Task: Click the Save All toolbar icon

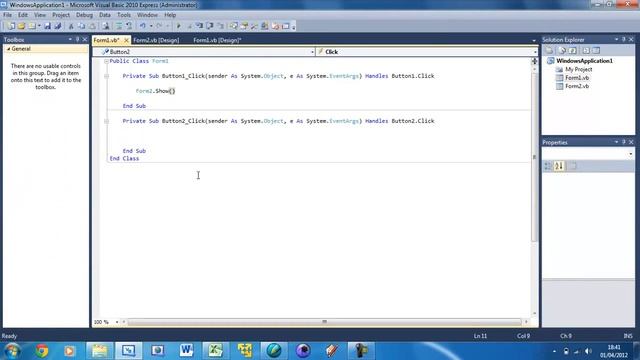Action: (x=58, y=26)
